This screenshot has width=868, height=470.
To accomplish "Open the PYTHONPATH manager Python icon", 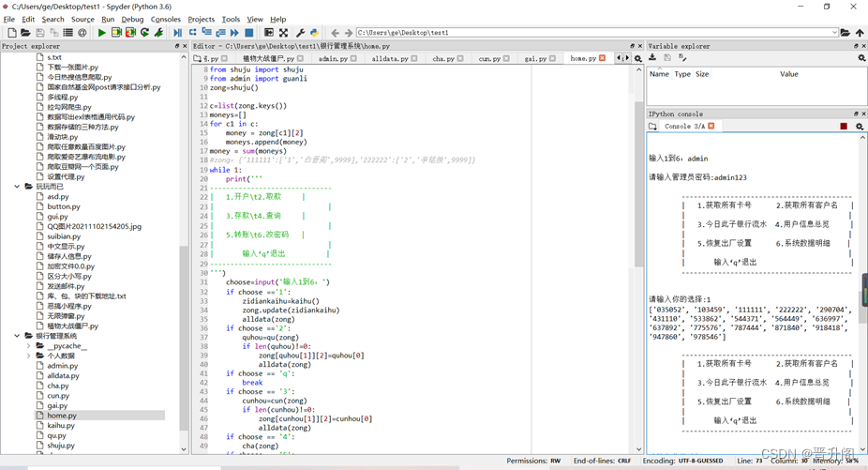I will 314,33.
